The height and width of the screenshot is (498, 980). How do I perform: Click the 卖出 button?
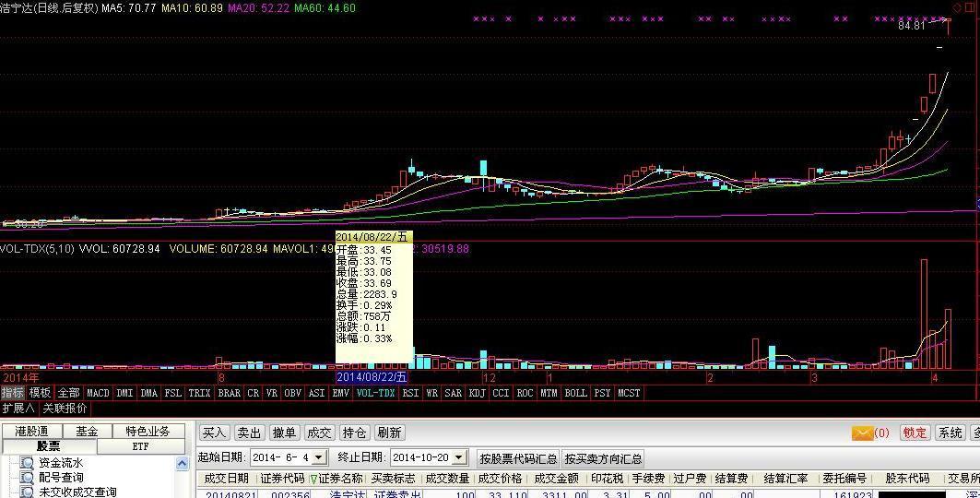click(x=249, y=433)
